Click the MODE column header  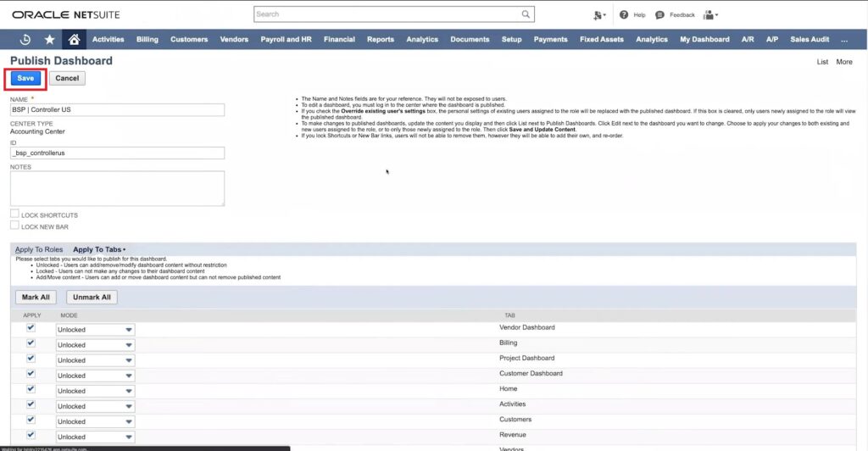tap(70, 315)
